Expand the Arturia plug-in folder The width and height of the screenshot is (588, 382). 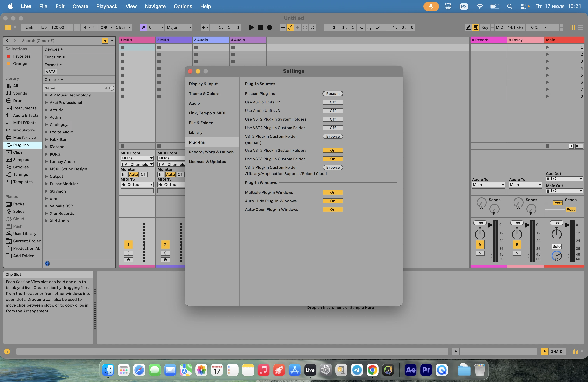[46, 110]
